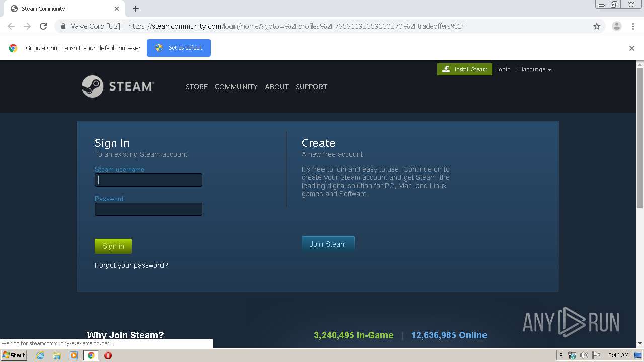
Task: Click the taskbar clock showing 2:46 AM
Action: pos(618,355)
